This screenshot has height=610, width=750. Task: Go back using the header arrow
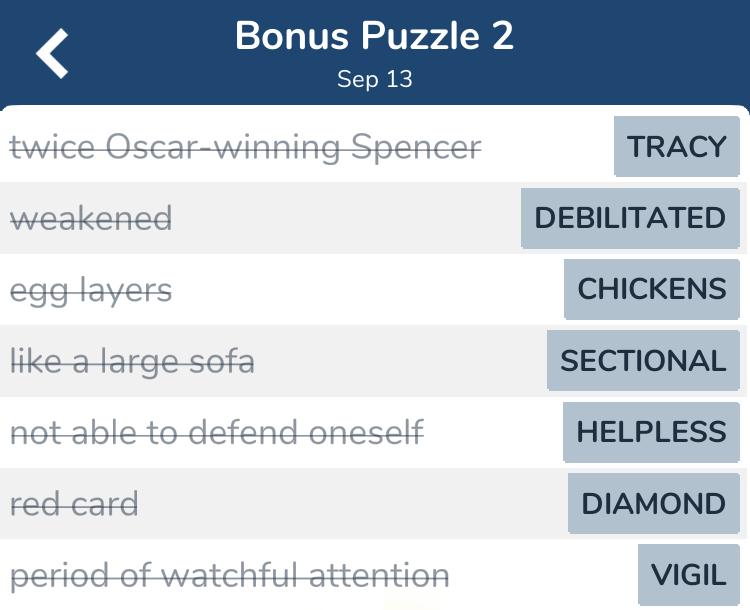click(53, 53)
